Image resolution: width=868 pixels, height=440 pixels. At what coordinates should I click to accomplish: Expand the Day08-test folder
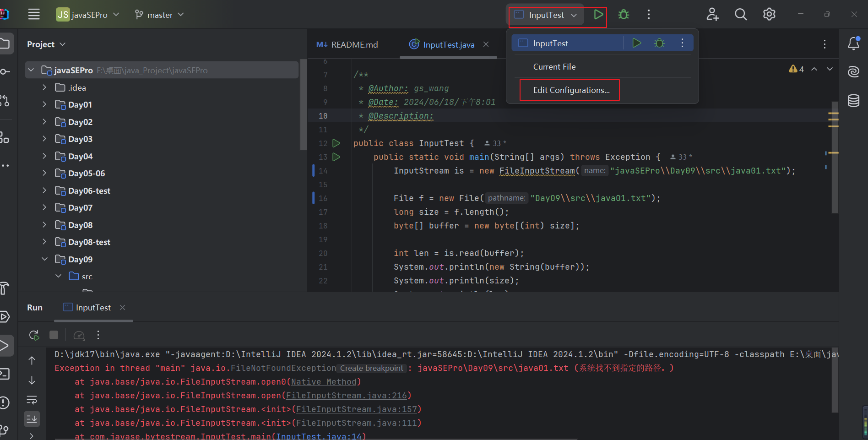[44, 242]
